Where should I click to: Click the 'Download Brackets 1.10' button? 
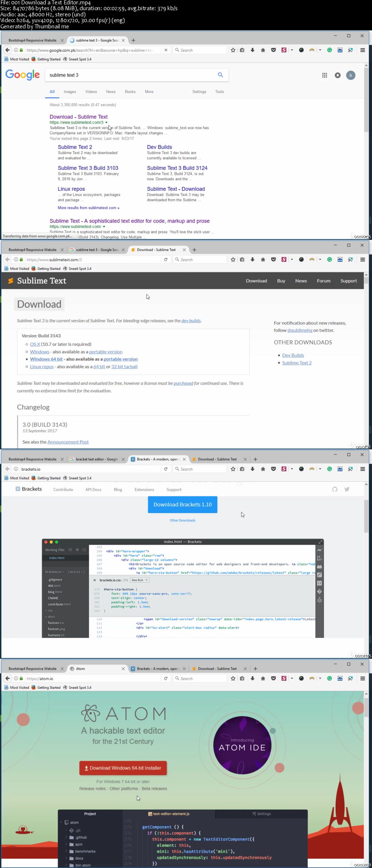click(x=183, y=505)
